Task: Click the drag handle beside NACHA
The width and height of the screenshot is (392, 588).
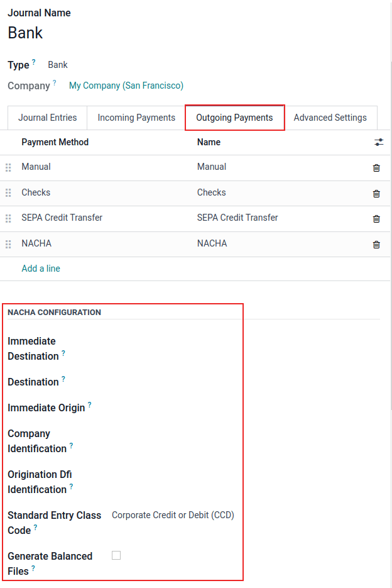Action: point(8,244)
